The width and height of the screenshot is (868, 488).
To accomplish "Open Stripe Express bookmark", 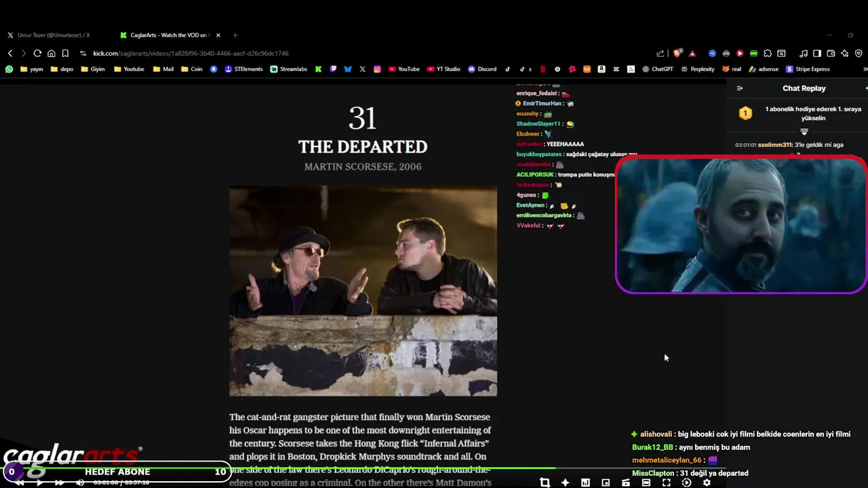I will point(808,69).
